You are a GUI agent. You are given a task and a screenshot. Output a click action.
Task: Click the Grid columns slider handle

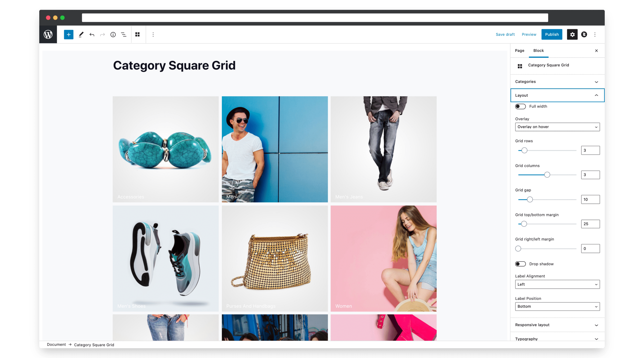(x=547, y=175)
